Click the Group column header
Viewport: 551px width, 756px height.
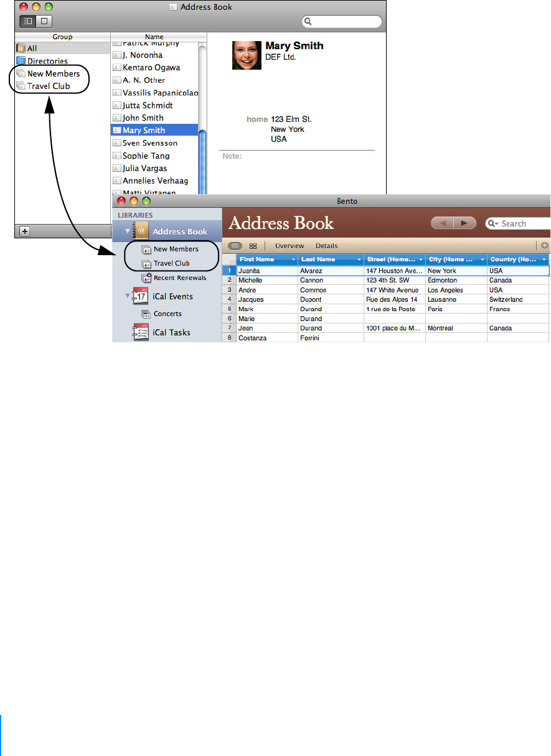tap(62, 37)
